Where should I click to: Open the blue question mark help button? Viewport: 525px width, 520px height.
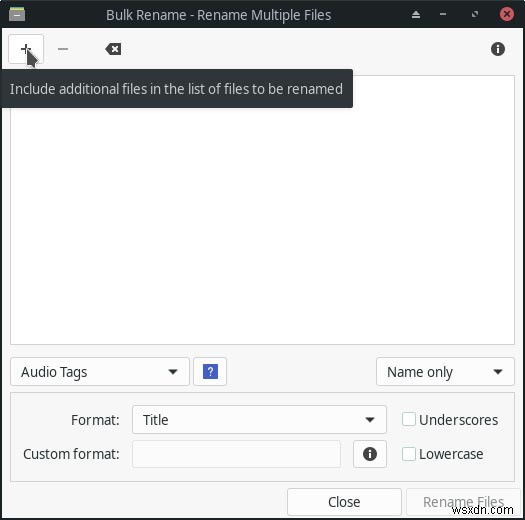[x=210, y=371]
